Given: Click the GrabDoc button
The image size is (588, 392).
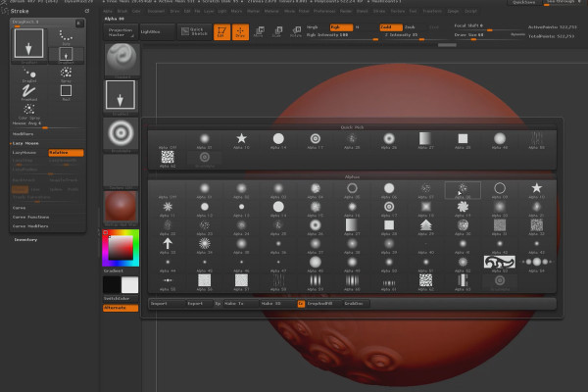Looking at the screenshot, I should tap(356, 304).
